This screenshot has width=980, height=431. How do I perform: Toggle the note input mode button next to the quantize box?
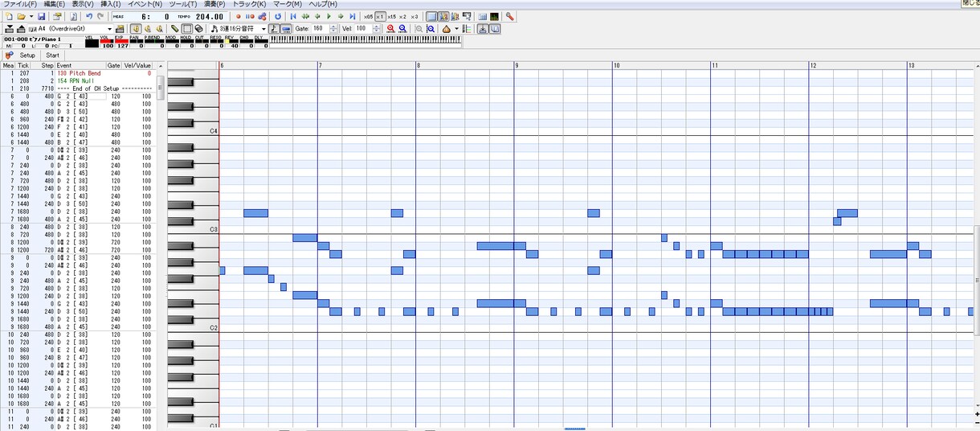click(274, 28)
